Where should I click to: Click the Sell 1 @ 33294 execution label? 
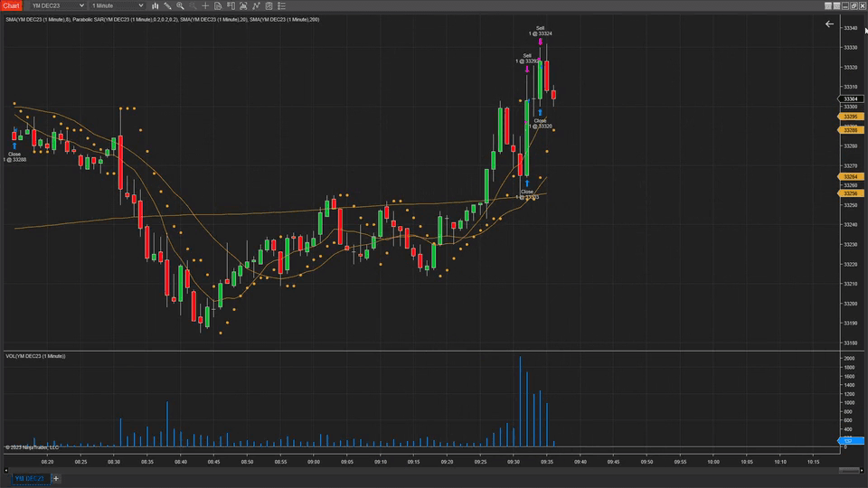coord(527,59)
